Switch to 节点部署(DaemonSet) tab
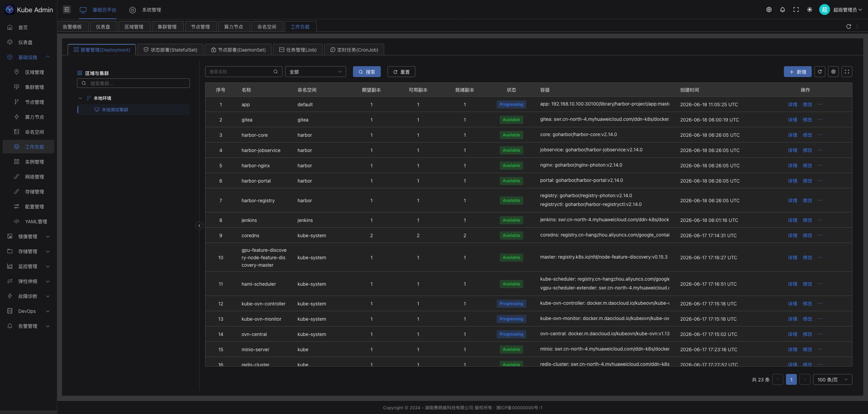868x414 pixels. coord(238,50)
